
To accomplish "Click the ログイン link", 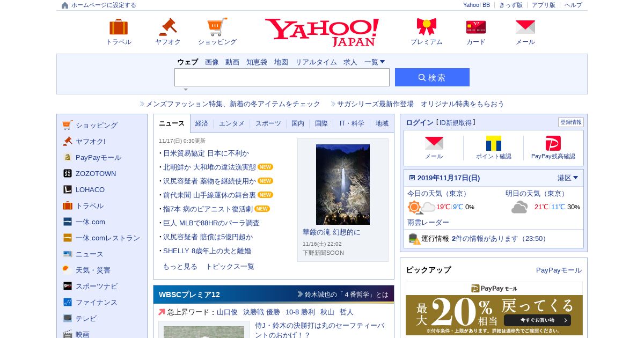I will coord(420,123).
